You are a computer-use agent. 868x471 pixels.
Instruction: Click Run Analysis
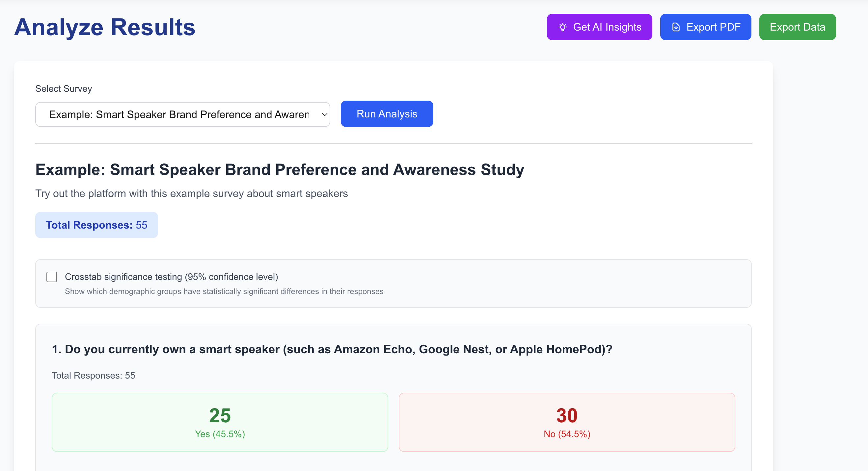387,114
